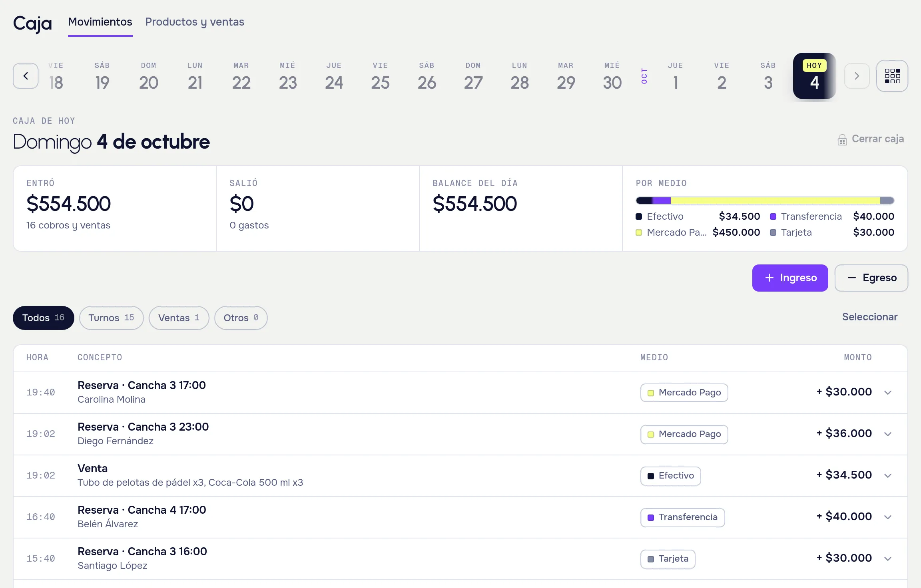This screenshot has width=921, height=588.
Task: Select Sunday 20 in the date strip
Action: [x=149, y=76]
